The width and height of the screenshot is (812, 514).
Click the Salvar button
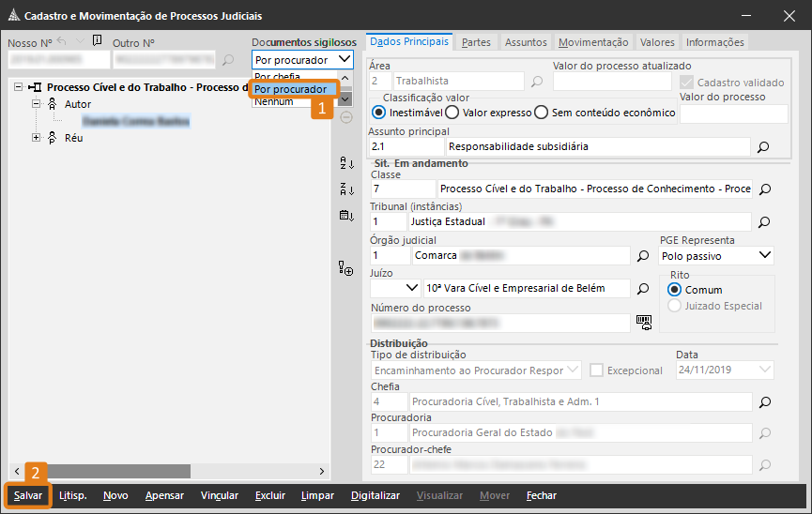tap(28, 495)
